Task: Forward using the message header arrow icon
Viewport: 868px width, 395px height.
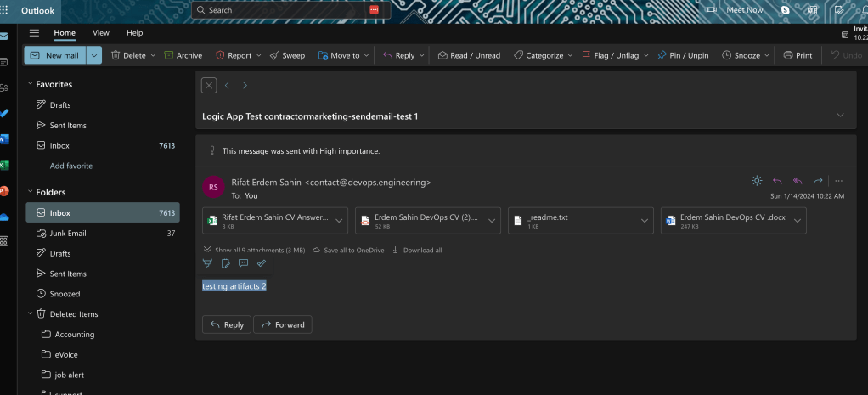Action: [818, 181]
